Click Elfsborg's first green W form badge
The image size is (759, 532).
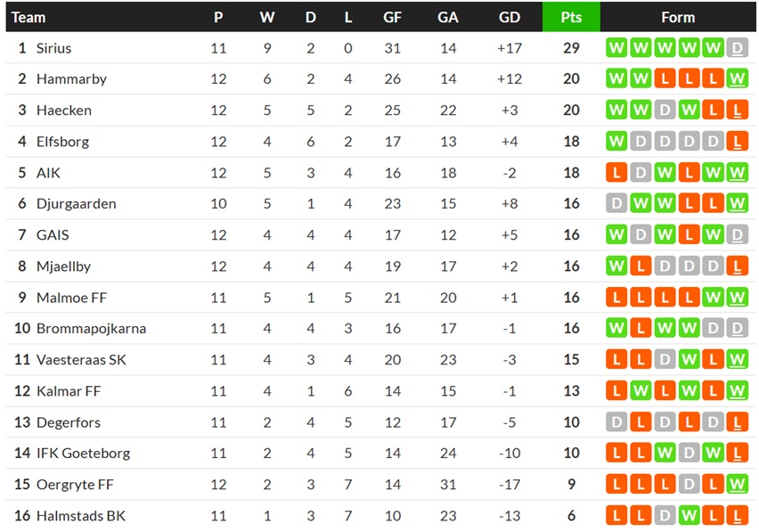616,142
